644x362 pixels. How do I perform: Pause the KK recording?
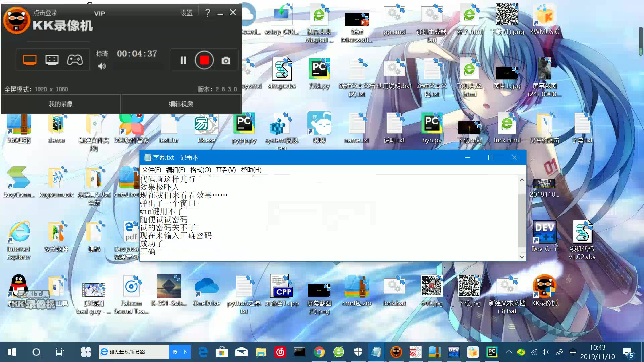click(x=183, y=60)
